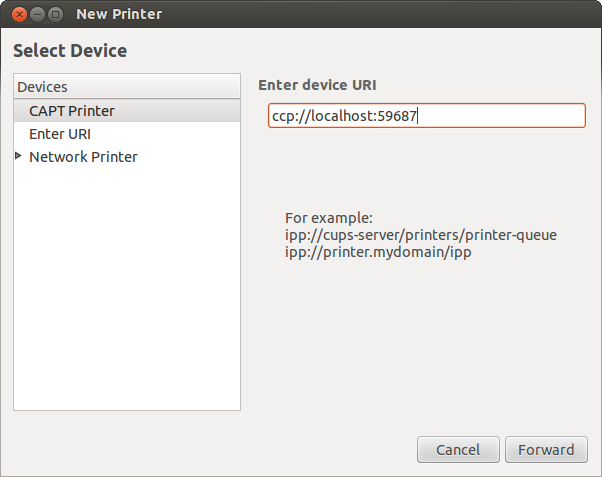Click the Select Device heading
The width and height of the screenshot is (602, 477).
pyautogui.click(x=70, y=51)
